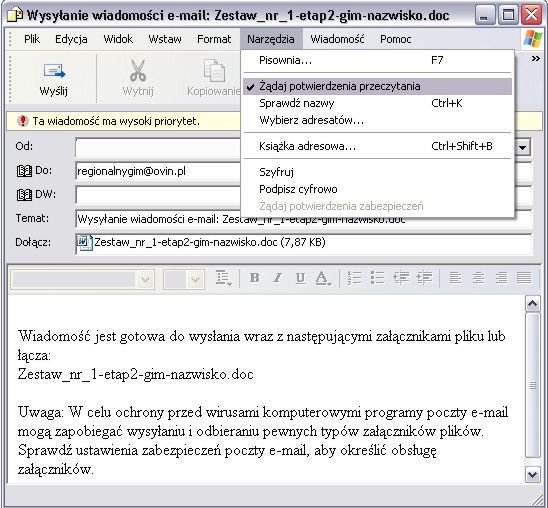This screenshot has width=548, height=508.
Task: Click the Windows logo icon
Action: pyautogui.click(x=533, y=39)
